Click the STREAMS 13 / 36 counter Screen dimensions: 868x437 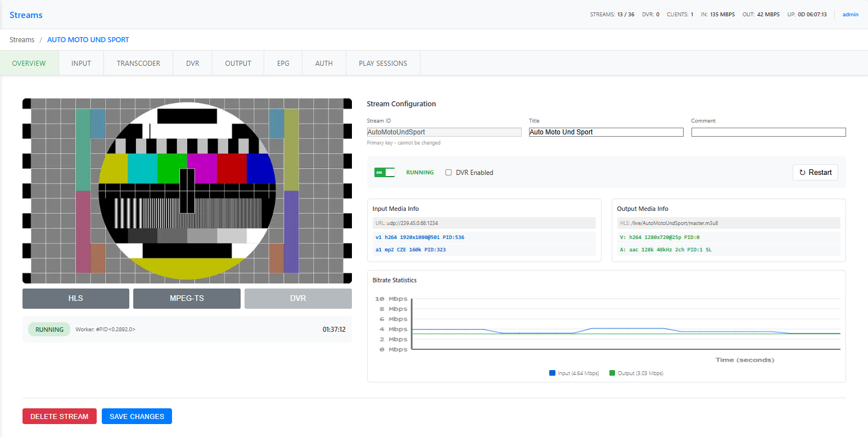[612, 15]
